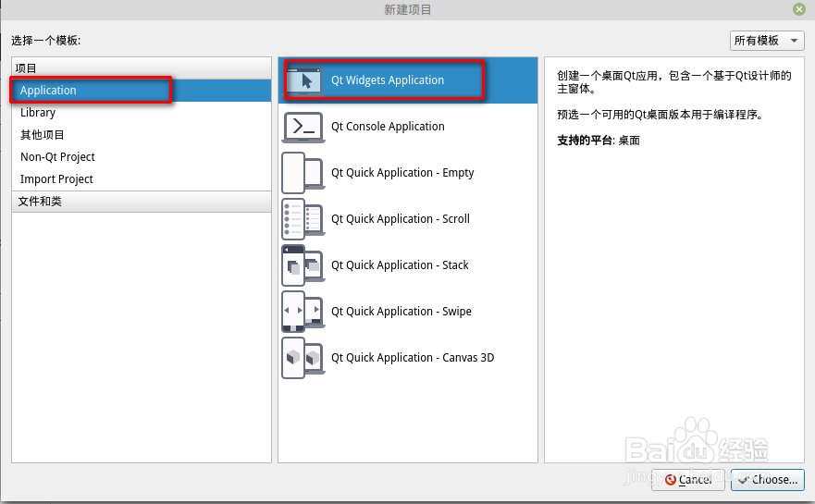Click the Qt Quick Application Empty icon
The height and width of the screenshot is (504, 815).
303,173
